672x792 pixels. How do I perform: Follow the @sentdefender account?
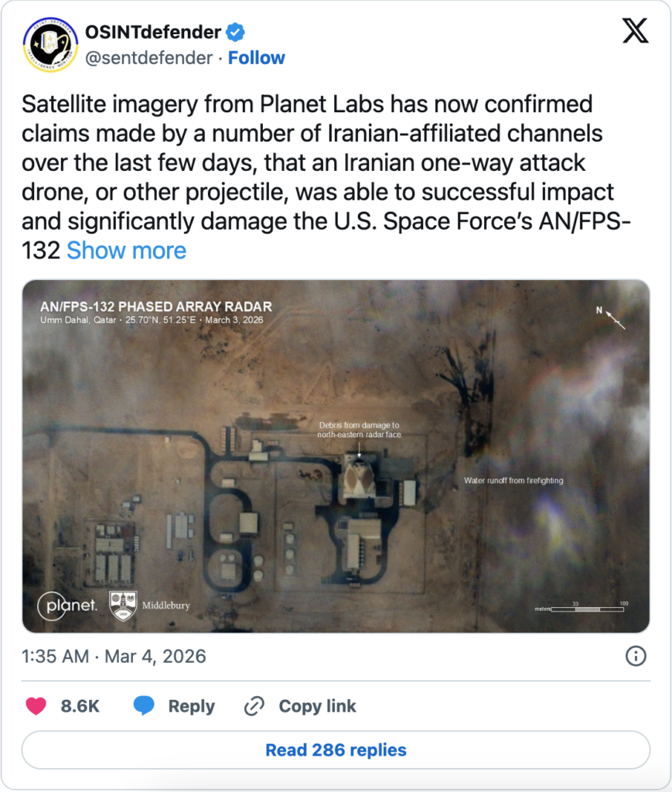click(x=256, y=58)
